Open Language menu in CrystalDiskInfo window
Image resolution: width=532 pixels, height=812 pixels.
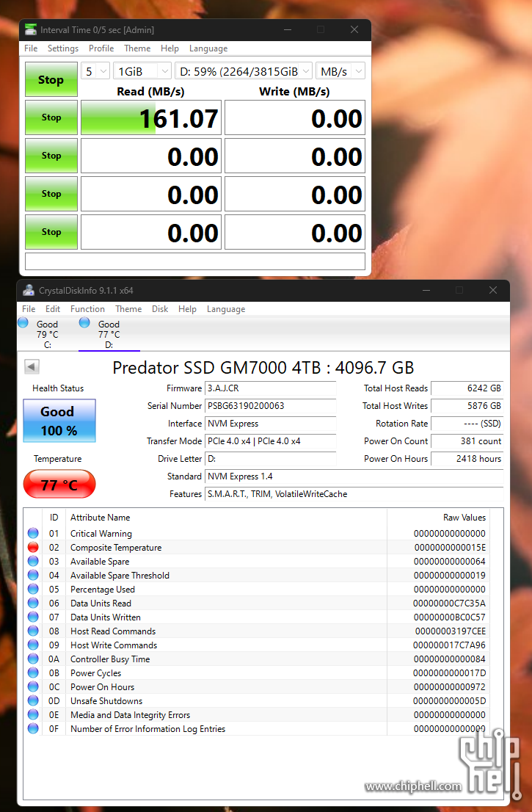226,308
